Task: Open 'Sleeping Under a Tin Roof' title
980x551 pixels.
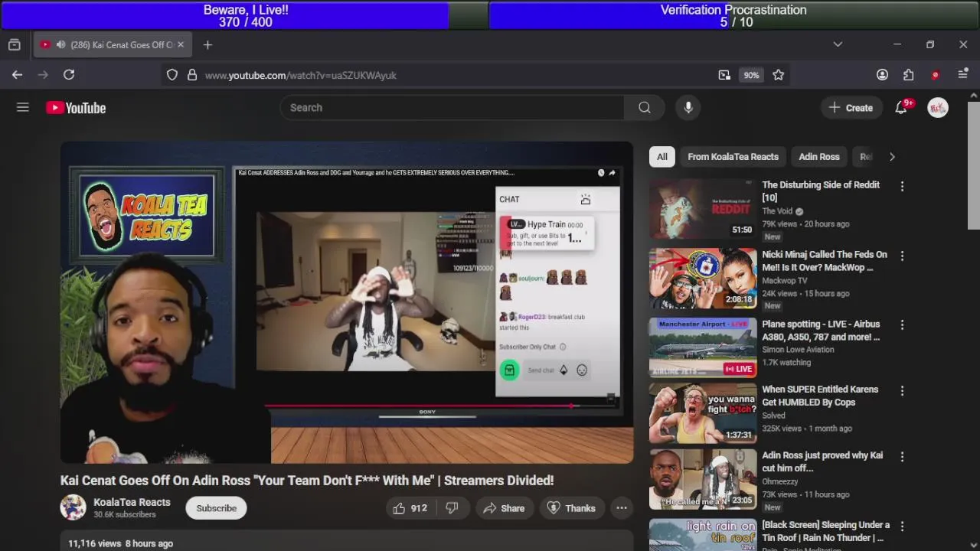Action: click(x=825, y=531)
